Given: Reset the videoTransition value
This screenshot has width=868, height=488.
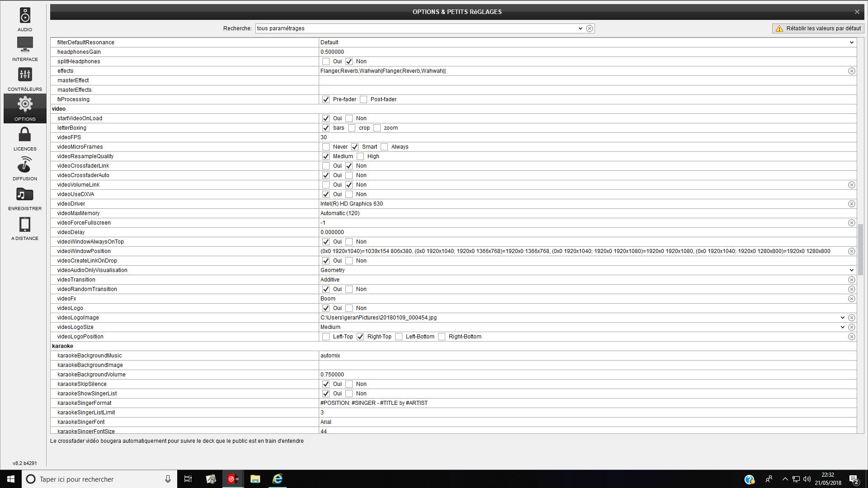Looking at the screenshot, I should tap(852, 280).
